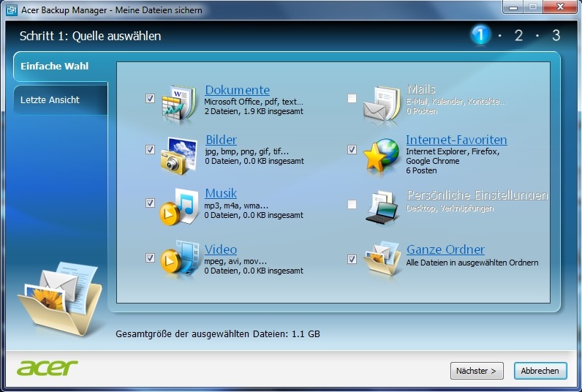Uncheck the Dokumente checkbox
This screenshot has width=582, height=392.
point(150,99)
